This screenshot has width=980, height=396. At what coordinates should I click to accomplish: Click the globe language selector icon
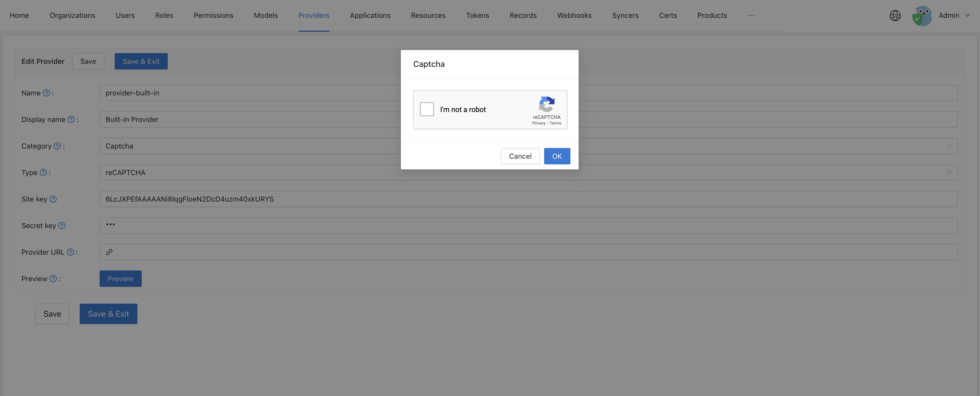click(895, 16)
